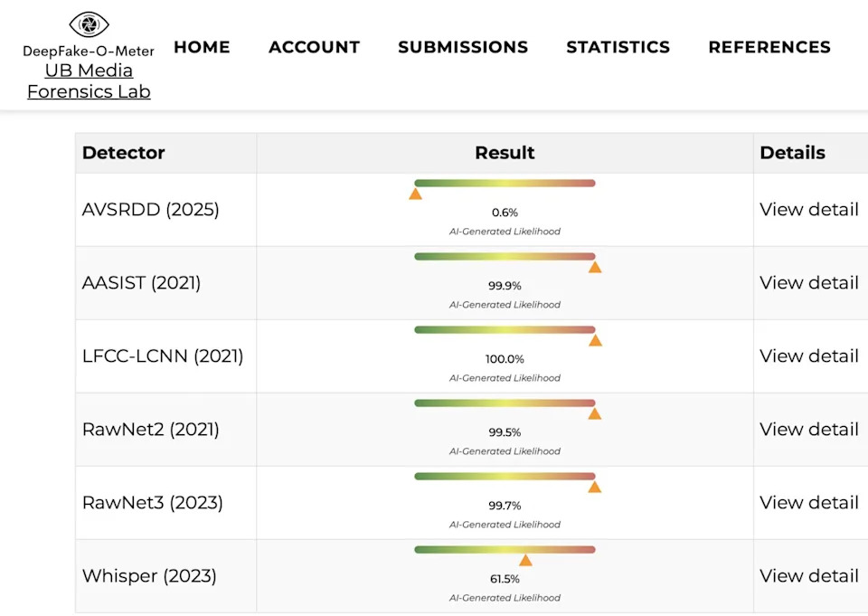Click the Detector column header
This screenshot has width=868, height=616.
pos(124,153)
